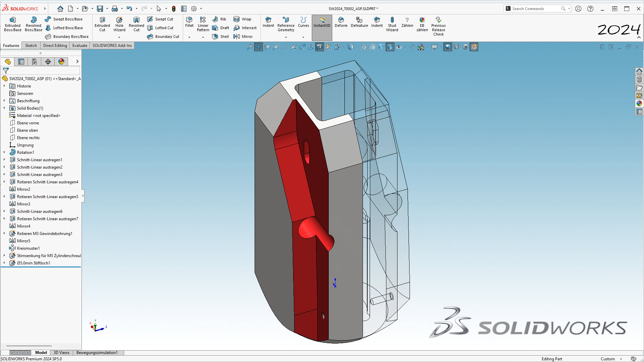This screenshot has height=362, width=644.
Task: Open the Reference Geometry tool
Action: pos(286,24)
